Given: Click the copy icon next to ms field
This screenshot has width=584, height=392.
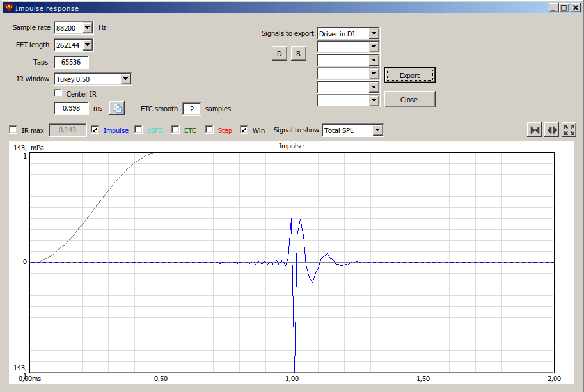Looking at the screenshot, I should coord(117,108).
